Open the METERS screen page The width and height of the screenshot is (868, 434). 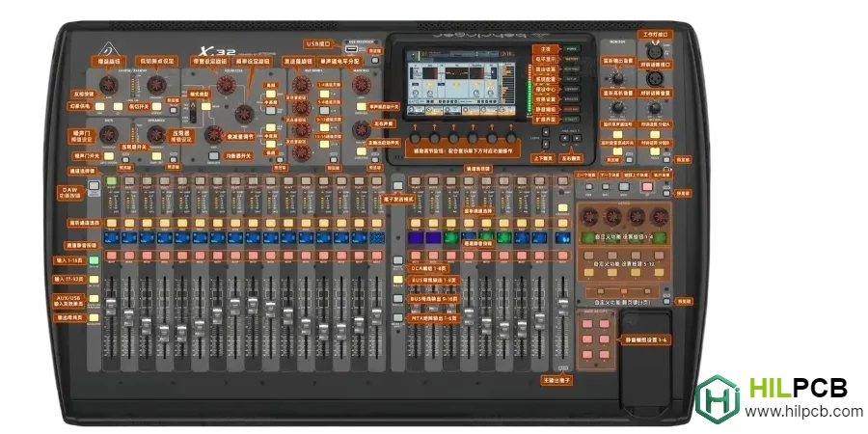(x=572, y=59)
